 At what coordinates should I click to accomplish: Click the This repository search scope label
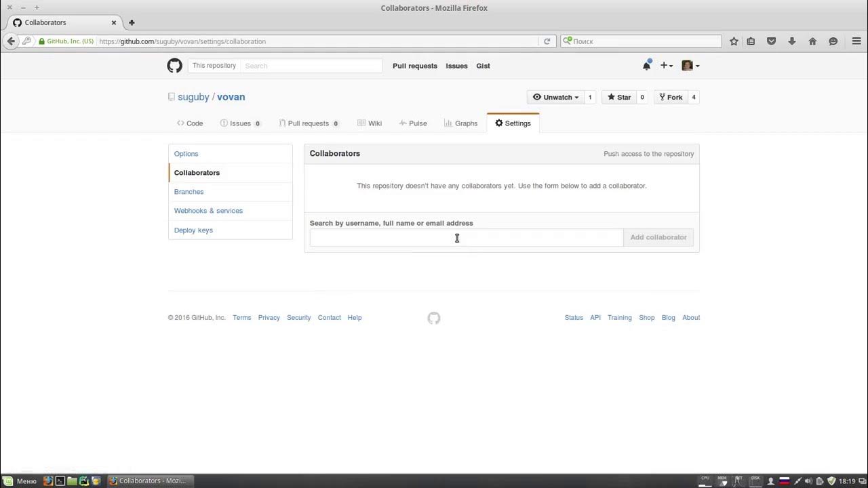[214, 66]
